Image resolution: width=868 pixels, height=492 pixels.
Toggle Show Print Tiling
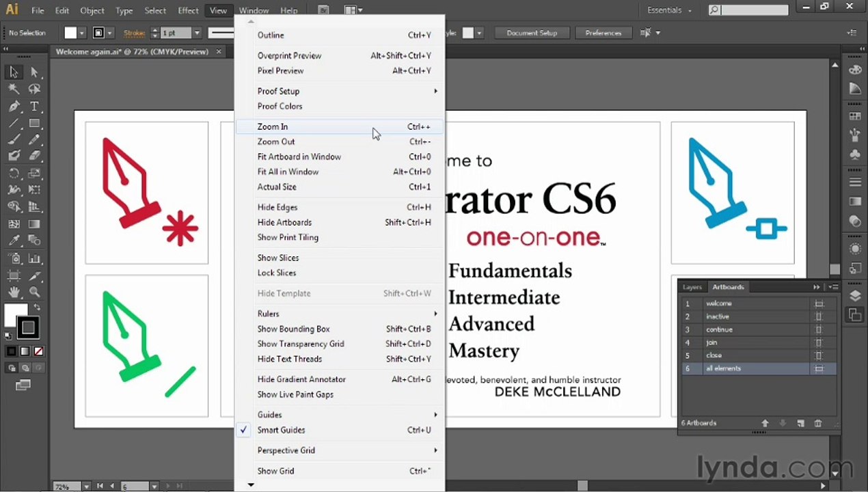(x=340, y=237)
